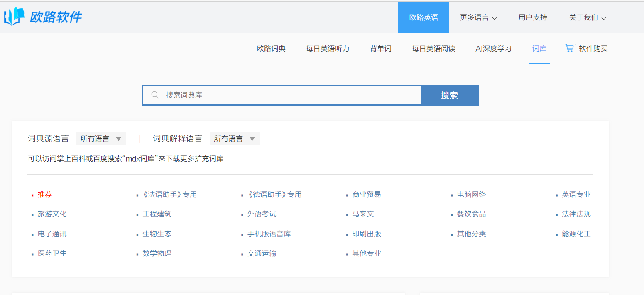
Task: Open the 法律法规 category
Action: tap(576, 214)
